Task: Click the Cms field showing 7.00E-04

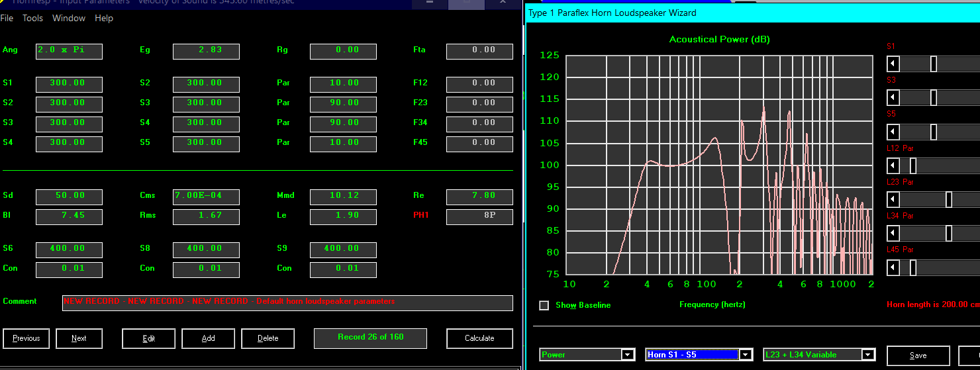Action: coord(206,197)
